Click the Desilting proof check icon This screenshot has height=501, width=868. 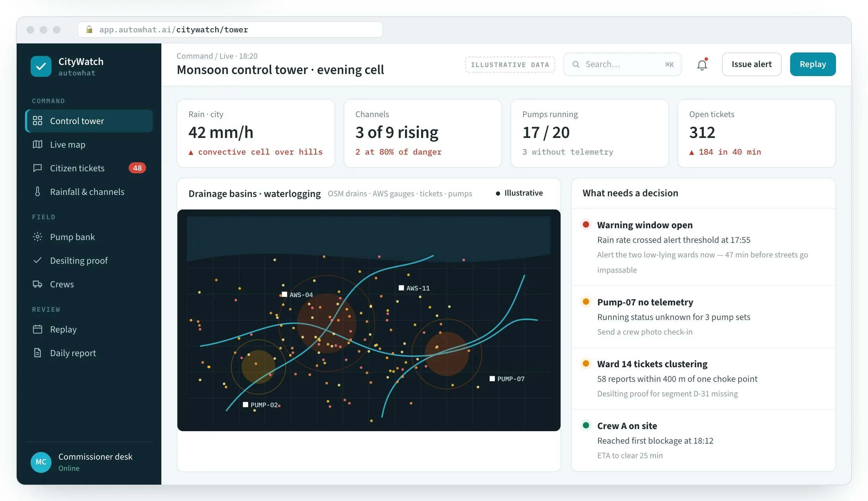point(38,260)
